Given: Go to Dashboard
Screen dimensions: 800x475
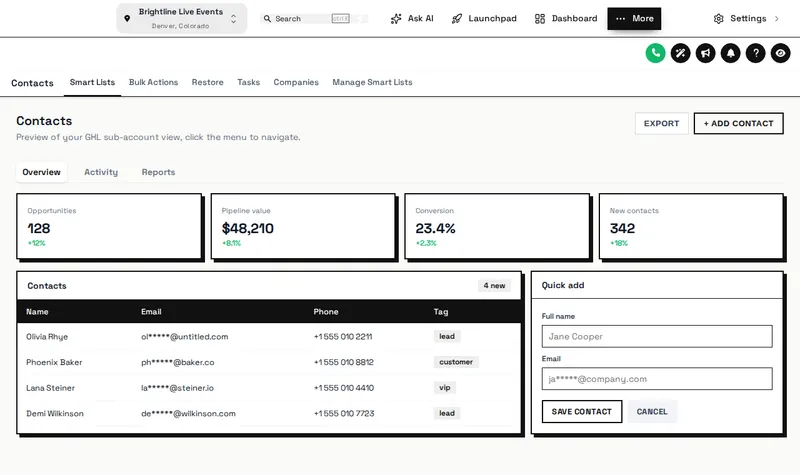Looking at the screenshot, I should tap(566, 19).
